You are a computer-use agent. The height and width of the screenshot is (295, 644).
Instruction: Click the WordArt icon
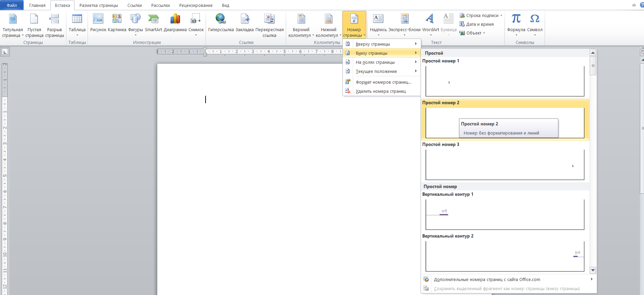pyautogui.click(x=430, y=20)
